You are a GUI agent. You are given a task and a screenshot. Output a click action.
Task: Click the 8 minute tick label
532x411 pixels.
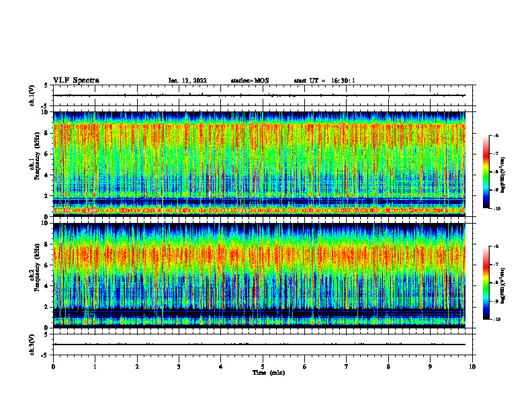(x=388, y=367)
